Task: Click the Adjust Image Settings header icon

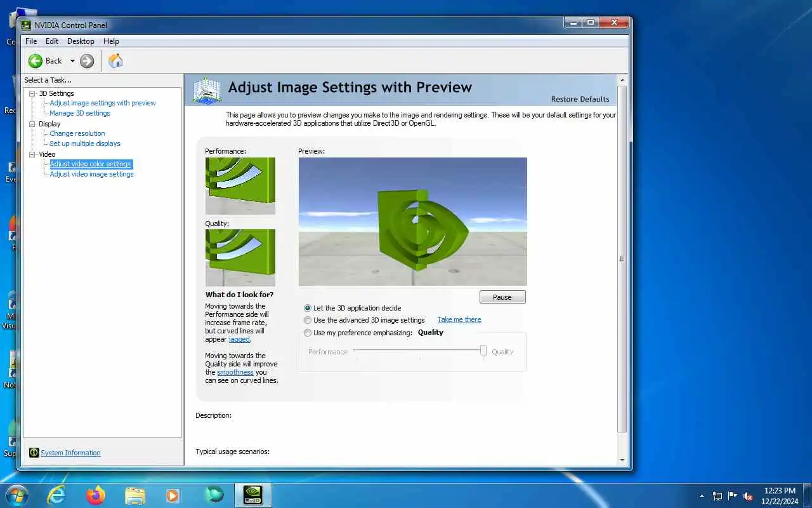Action: (x=207, y=90)
